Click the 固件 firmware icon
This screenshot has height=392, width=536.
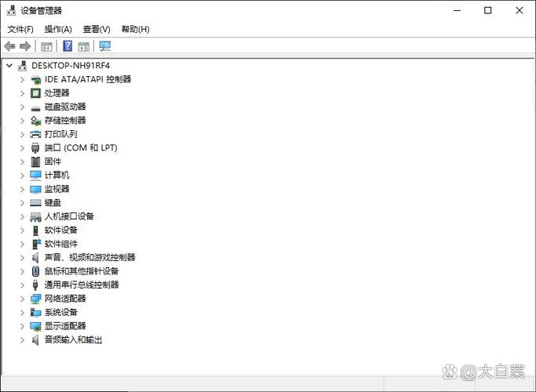[x=35, y=162]
